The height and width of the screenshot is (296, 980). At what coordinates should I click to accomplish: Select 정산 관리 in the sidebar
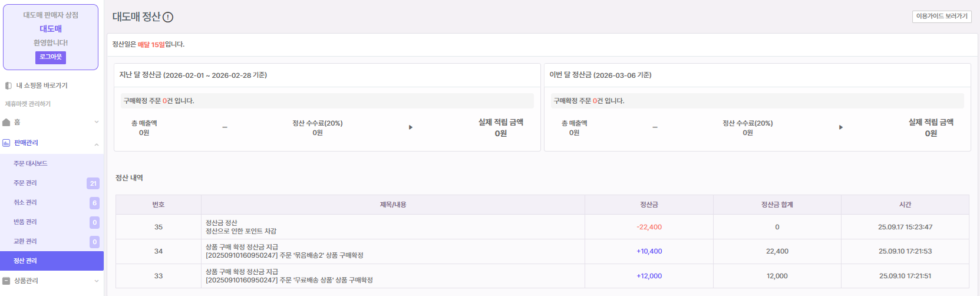(x=25, y=261)
